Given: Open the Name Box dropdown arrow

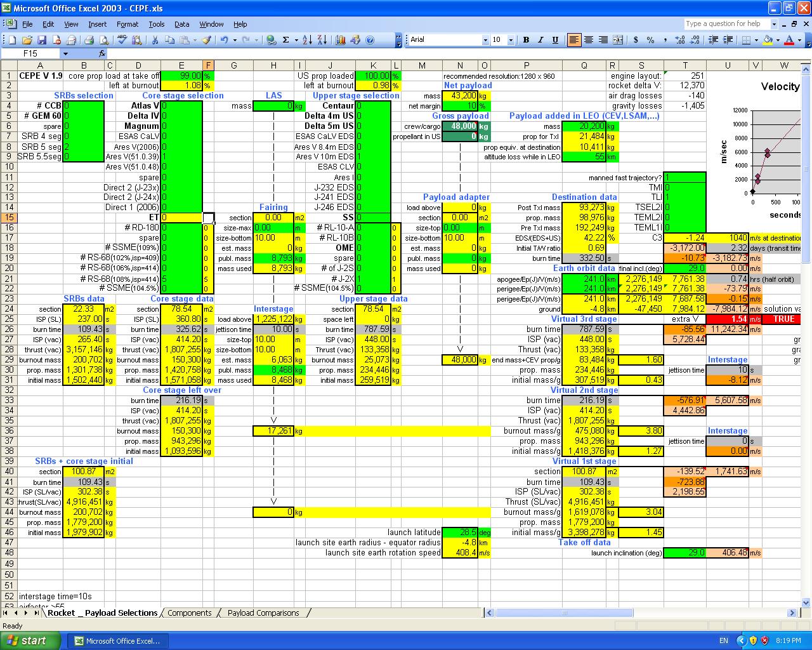Looking at the screenshot, I should pyautogui.click(x=65, y=54).
